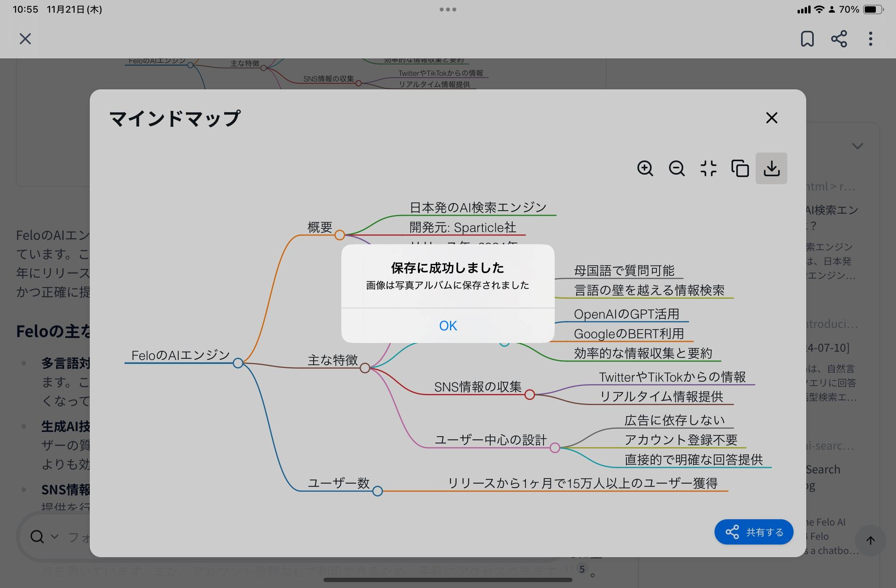Click the fit-to-screen collapse icon
896x588 pixels.
point(708,168)
